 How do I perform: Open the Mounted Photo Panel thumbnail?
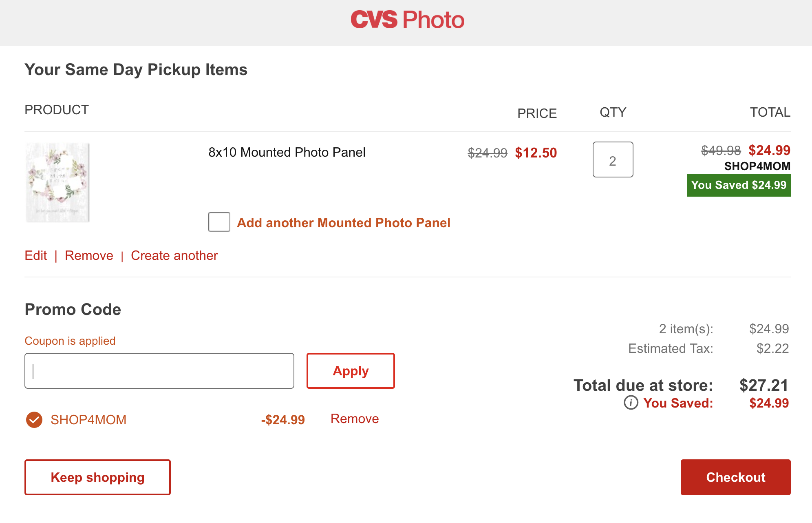click(57, 182)
